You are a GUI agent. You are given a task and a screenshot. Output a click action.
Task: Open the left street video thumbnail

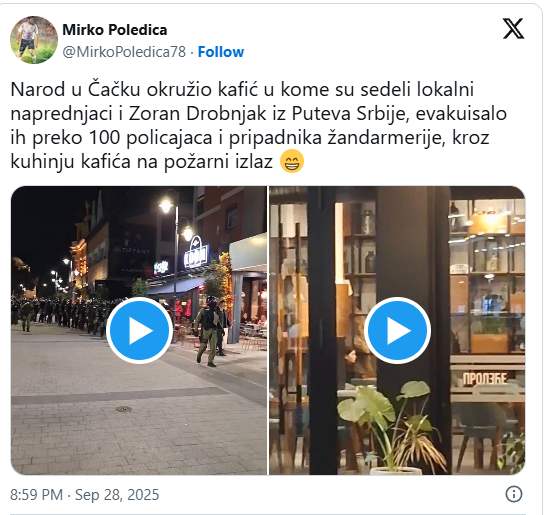(139, 330)
